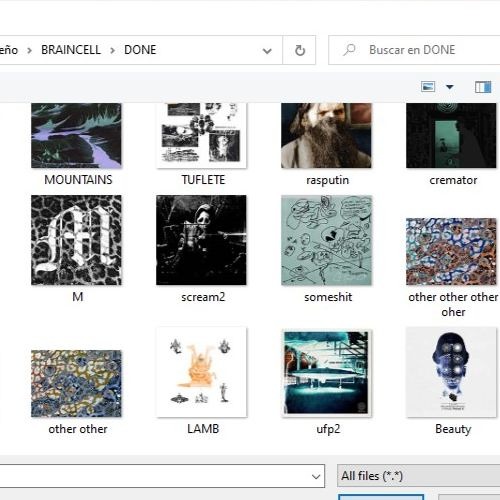Click the file name 'LAMB' label
This screenshot has width=500, height=500.
[x=203, y=429]
